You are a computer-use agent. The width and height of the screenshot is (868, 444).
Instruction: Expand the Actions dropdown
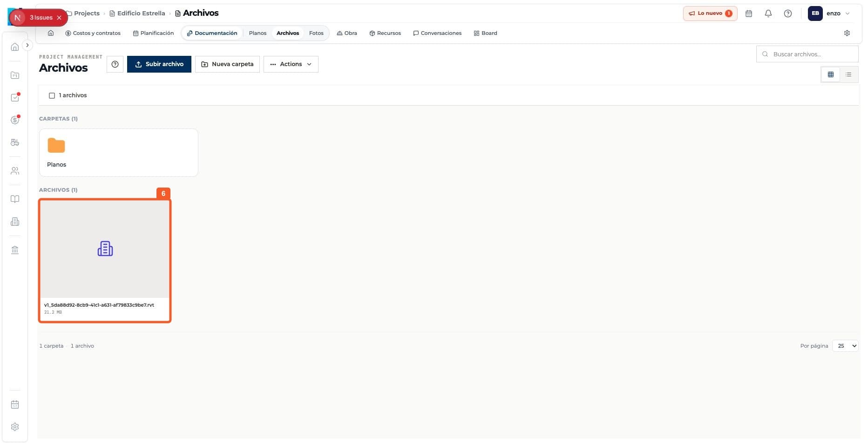coord(291,64)
